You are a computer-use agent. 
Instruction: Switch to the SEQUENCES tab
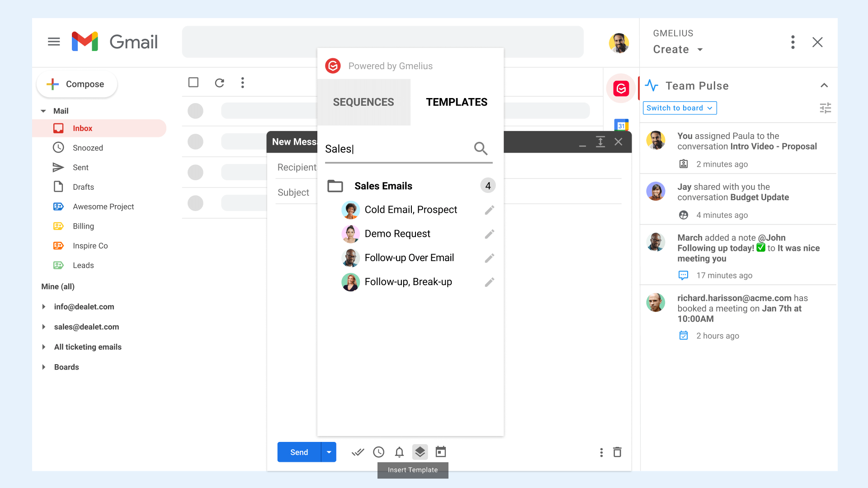[363, 102]
